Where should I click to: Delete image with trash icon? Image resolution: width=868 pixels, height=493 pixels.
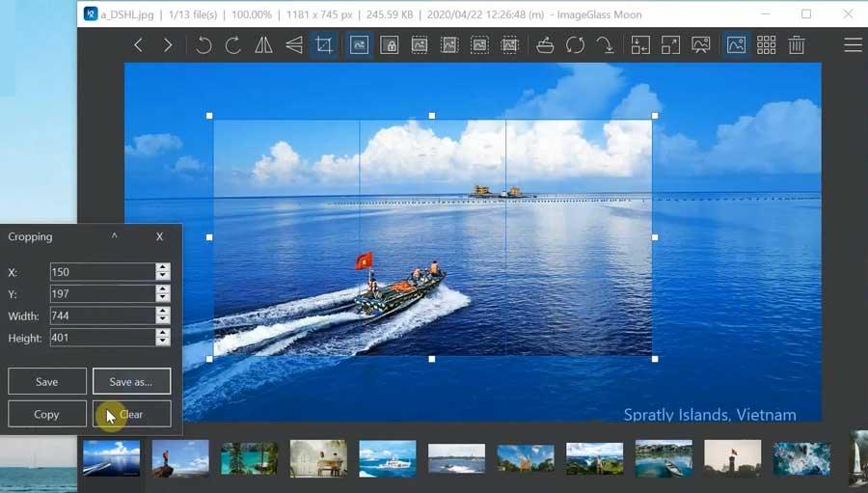796,45
